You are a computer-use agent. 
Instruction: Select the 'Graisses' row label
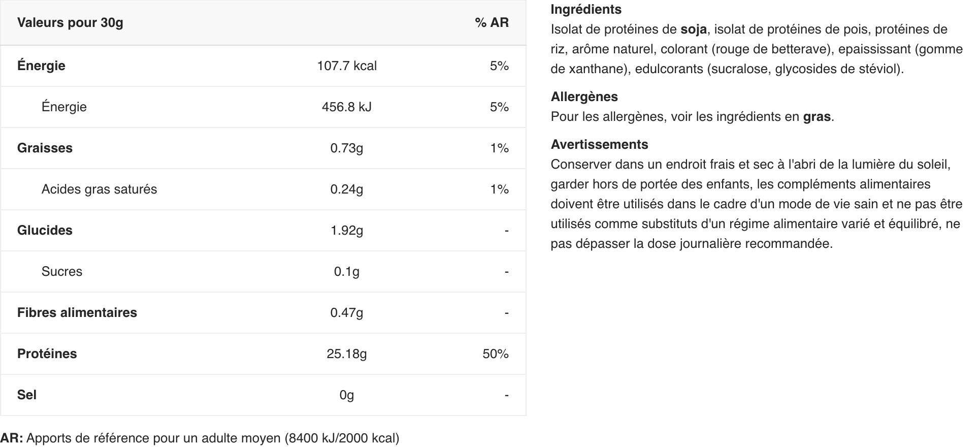[x=45, y=148]
